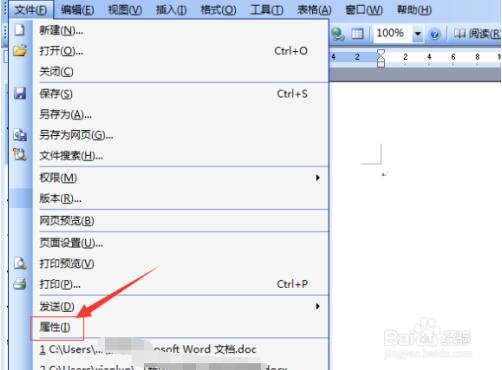Click the New document icon
Screen dimensions: 502x370
coord(20,30)
